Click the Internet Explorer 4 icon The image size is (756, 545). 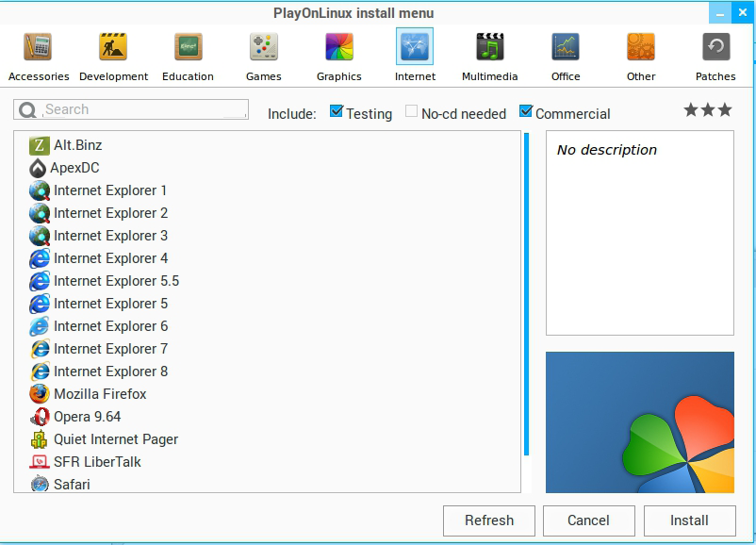(39, 258)
